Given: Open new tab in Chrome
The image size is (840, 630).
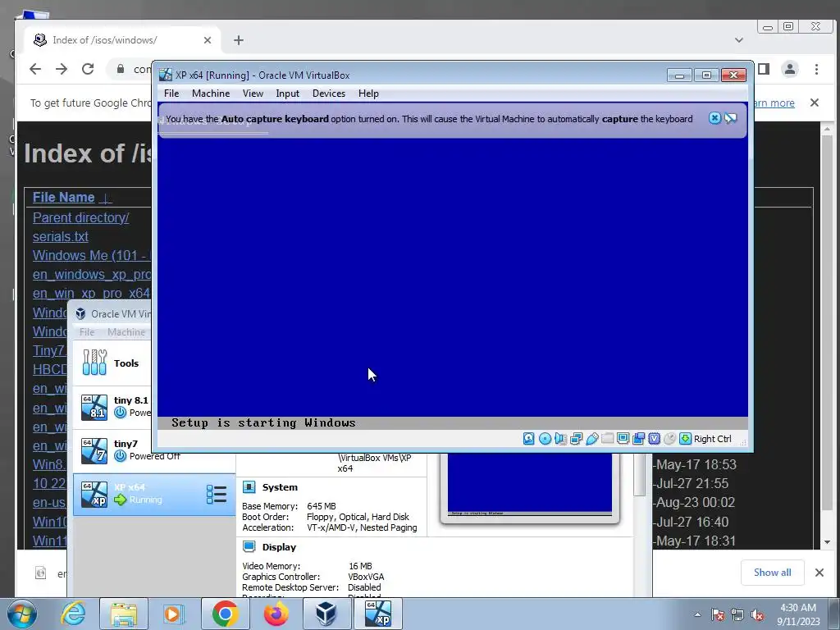Looking at the screenshot, I should click(x=239, y=40).
